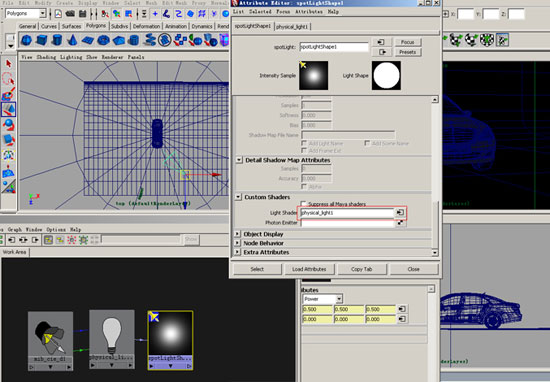Image resolution: width=550 pixels, height=382 pixels.
Task: Create a polygon sphere from the shelf
Action: (26, 40)
